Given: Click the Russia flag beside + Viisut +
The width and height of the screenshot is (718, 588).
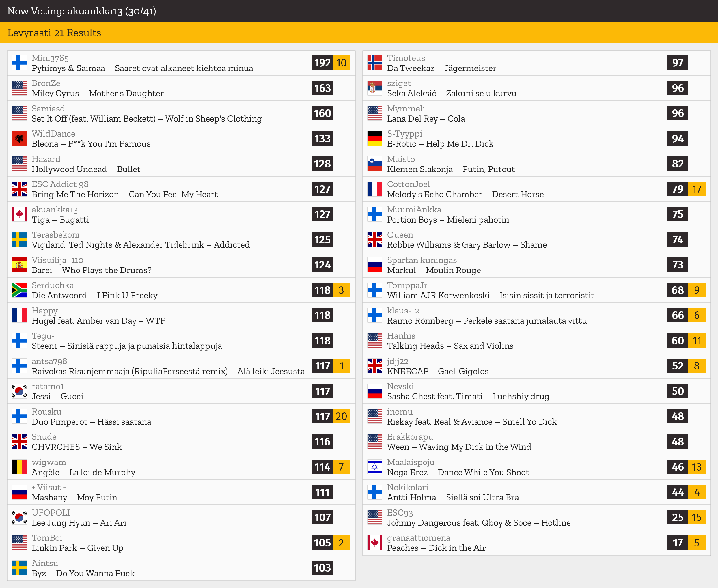Looking at the screenshot, I should pos(19,492).
